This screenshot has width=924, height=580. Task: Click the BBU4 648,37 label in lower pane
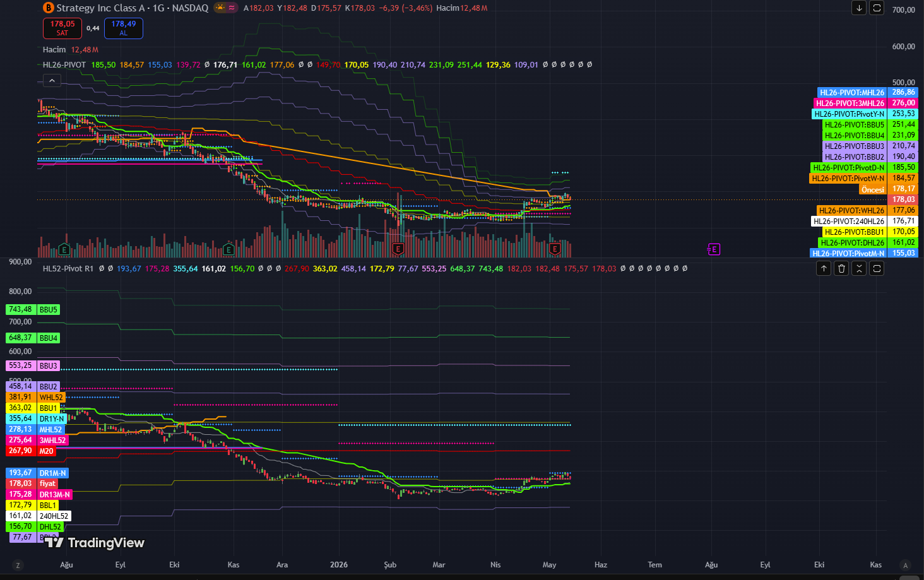(33, 338)
